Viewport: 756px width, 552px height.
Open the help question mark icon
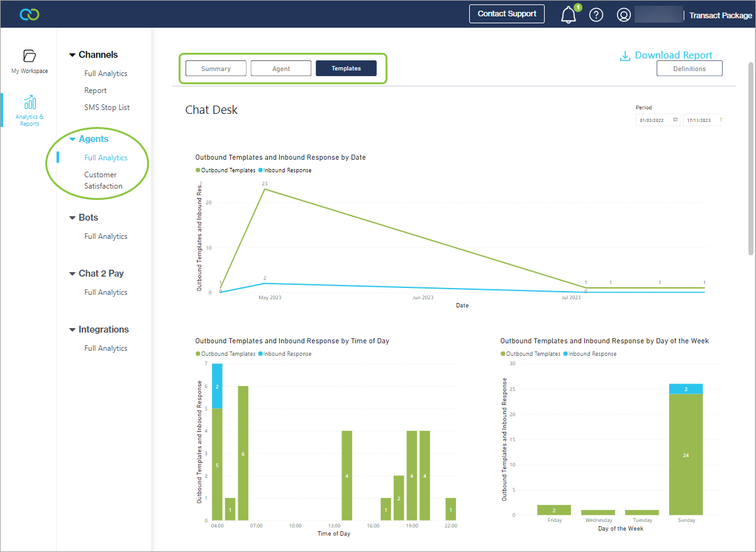coord(596,15)
